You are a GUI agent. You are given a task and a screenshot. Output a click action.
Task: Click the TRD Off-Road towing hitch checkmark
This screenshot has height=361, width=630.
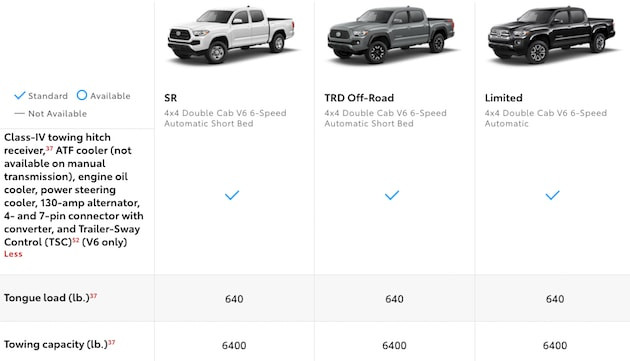point(392,195)
